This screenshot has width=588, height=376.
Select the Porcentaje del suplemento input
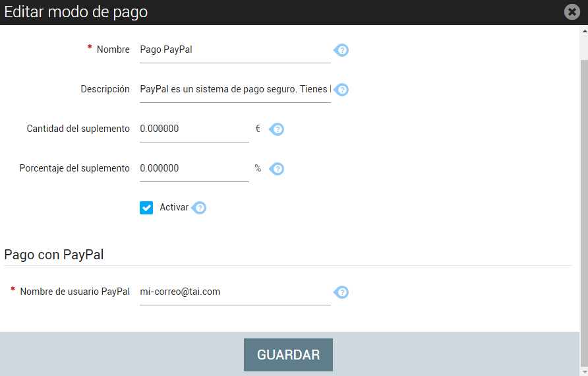(194, 170)
